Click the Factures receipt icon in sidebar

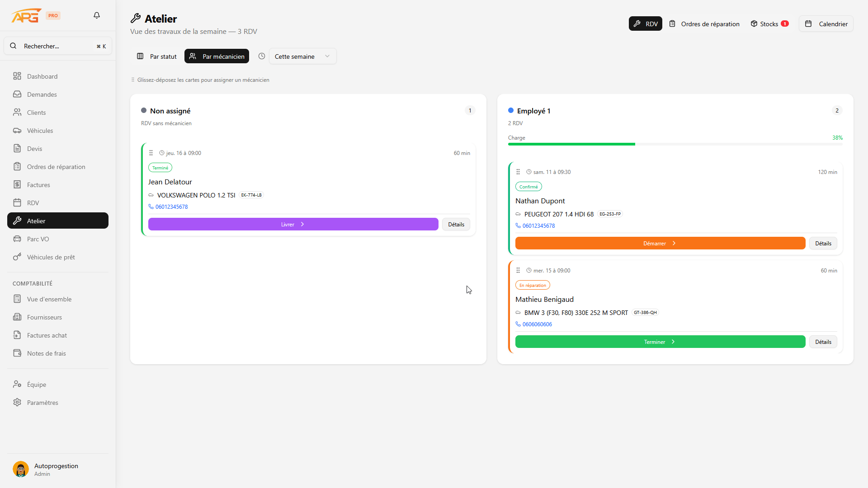17,184
